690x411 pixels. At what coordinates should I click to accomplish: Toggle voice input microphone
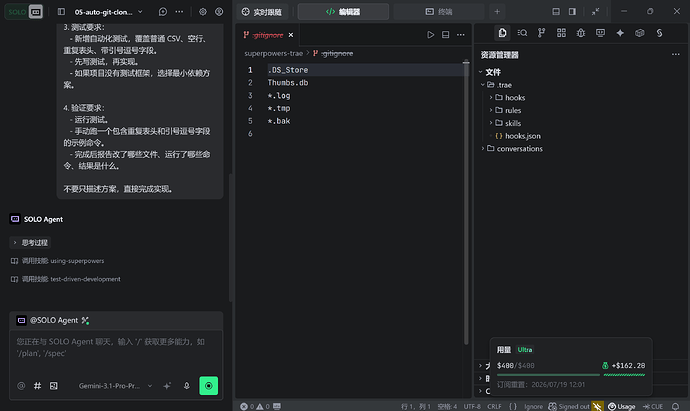pos(187,386)
